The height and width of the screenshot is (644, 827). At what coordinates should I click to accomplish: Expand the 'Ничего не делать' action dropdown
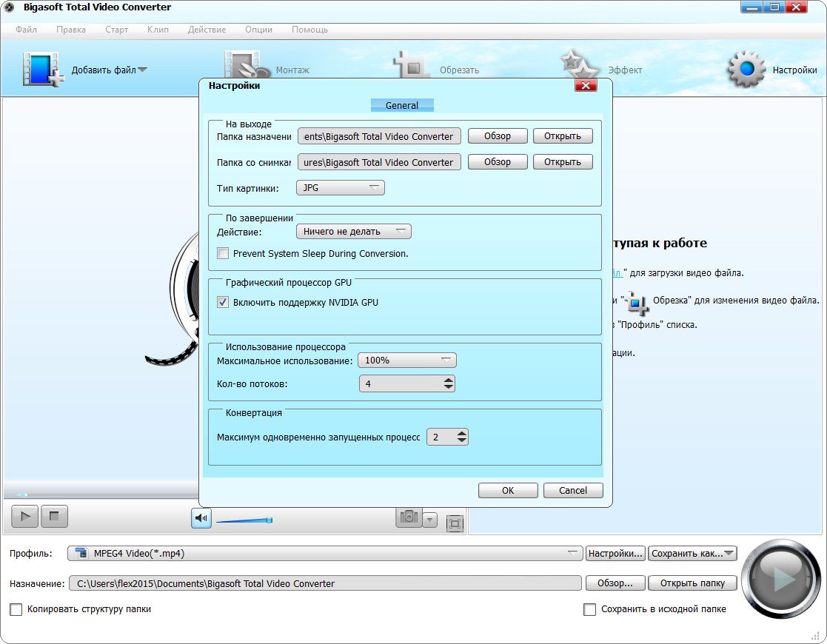click(x=353, y=232)
